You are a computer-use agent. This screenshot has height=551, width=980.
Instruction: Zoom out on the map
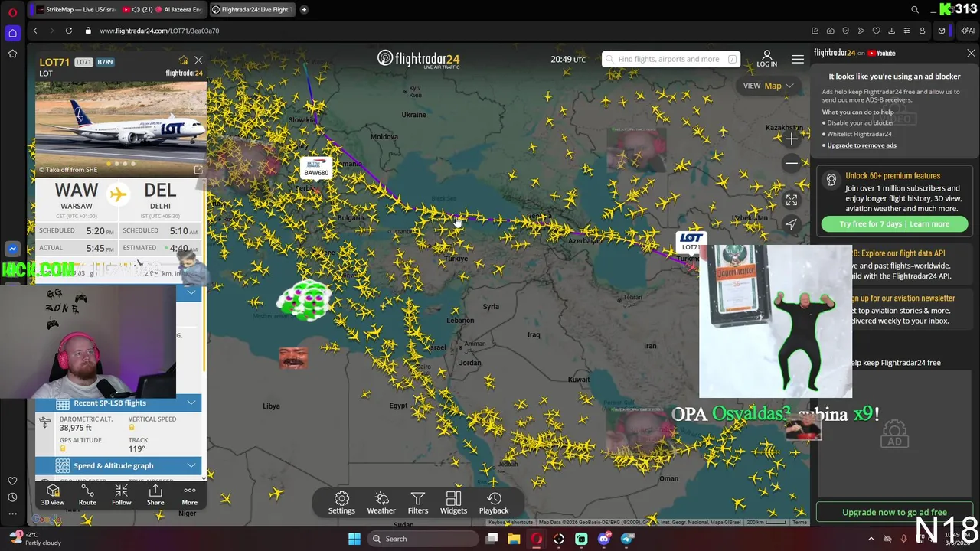[x=792, y=162]
